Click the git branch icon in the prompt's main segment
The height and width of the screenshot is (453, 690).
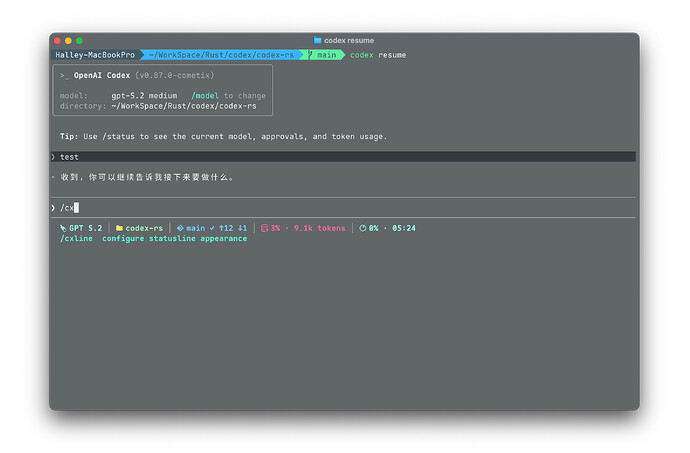pyautogui.click(x=310, y=55)
